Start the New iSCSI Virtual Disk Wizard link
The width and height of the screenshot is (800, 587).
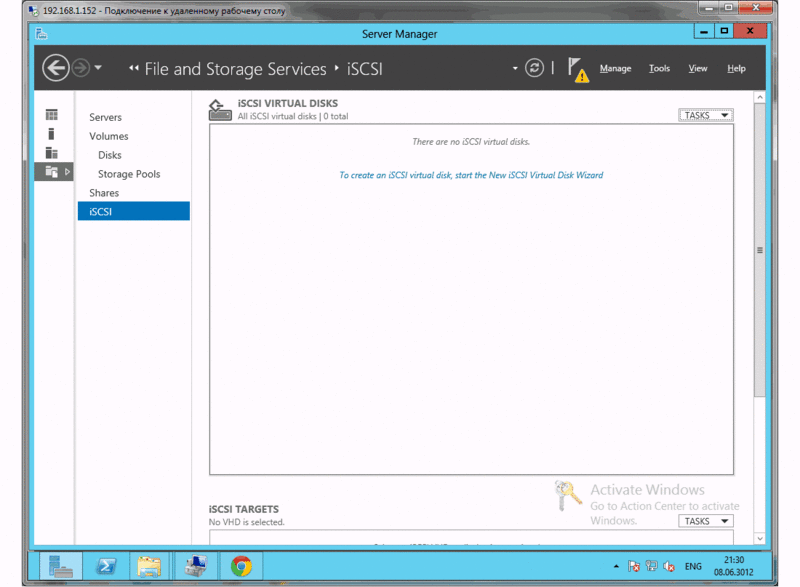point(471,175)
